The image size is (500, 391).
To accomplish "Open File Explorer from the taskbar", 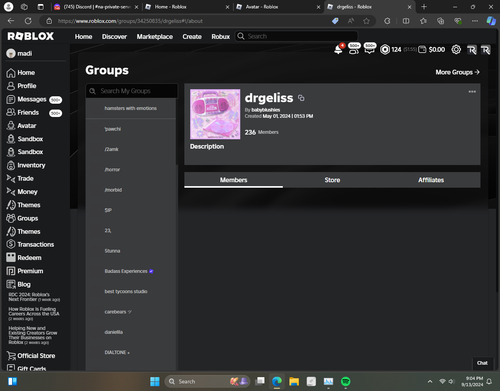I will 294,381.
